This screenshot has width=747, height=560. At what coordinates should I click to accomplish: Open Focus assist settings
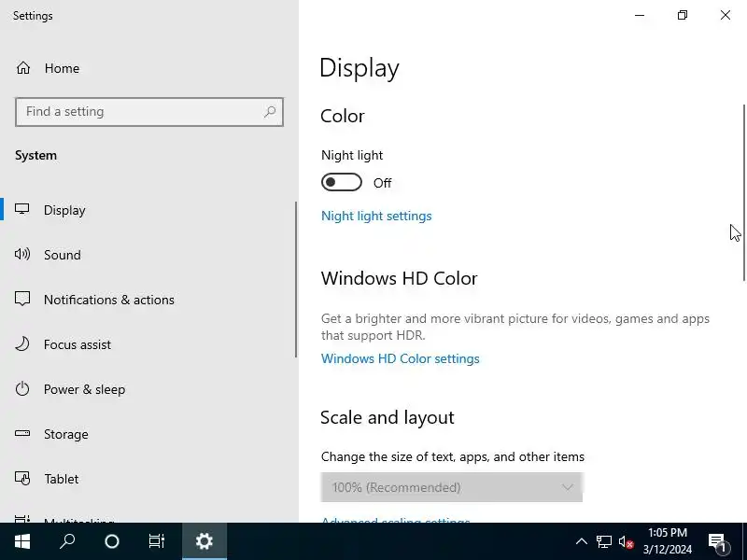point(148,344)
